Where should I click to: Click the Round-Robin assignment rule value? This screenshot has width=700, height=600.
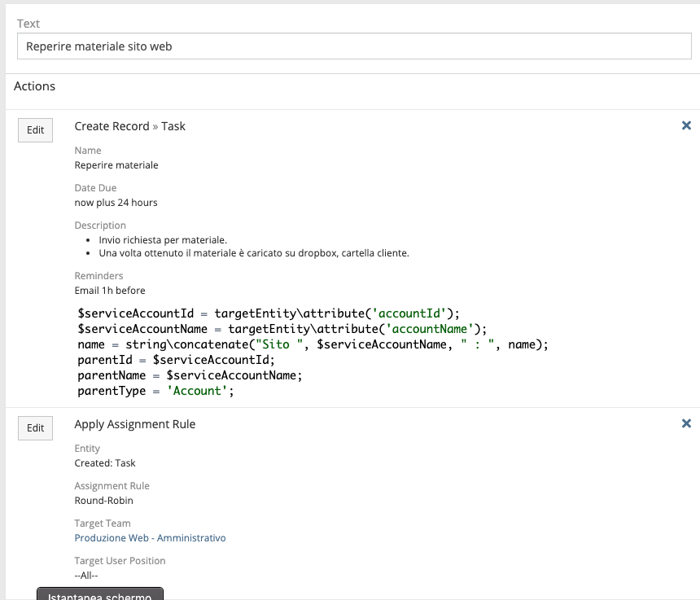click(x=103, y=501)
